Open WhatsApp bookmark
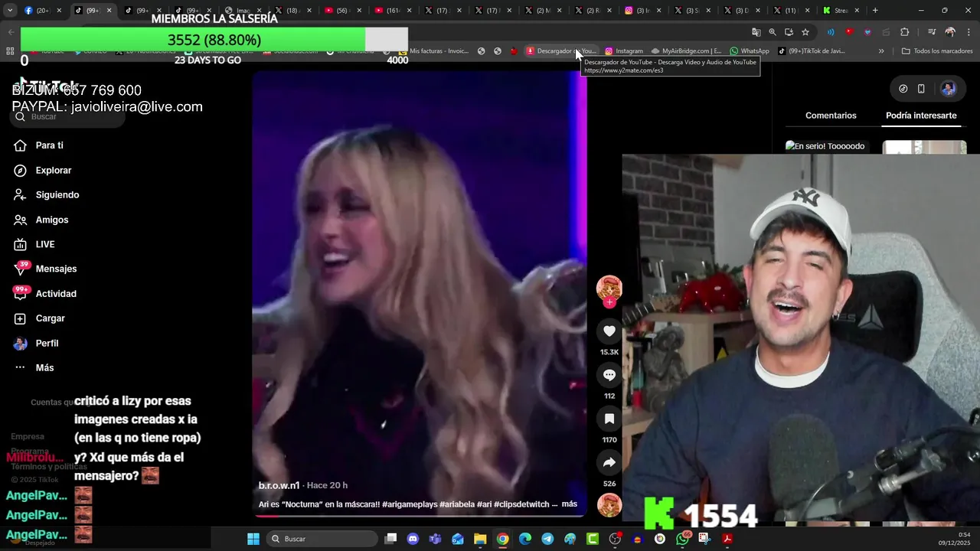 750,51
